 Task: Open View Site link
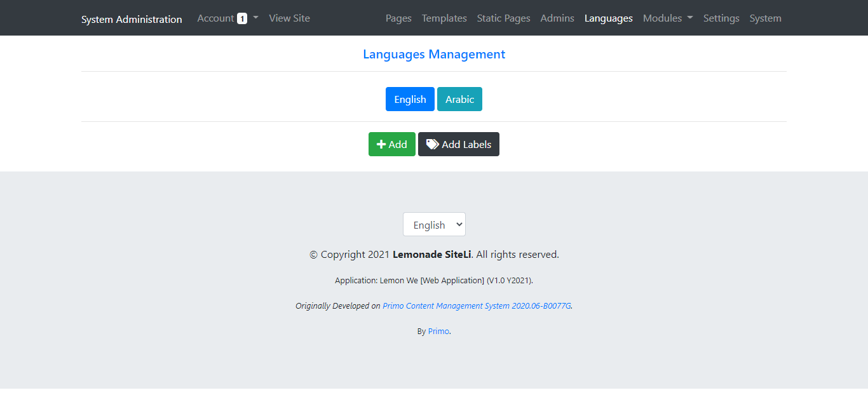tap(289, 18)
